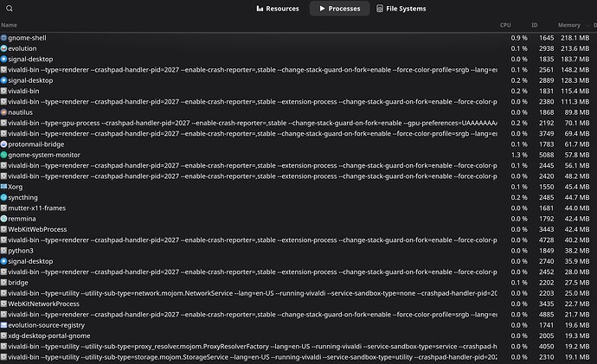Select the evolution-source-registry process name

coord(46,325)
